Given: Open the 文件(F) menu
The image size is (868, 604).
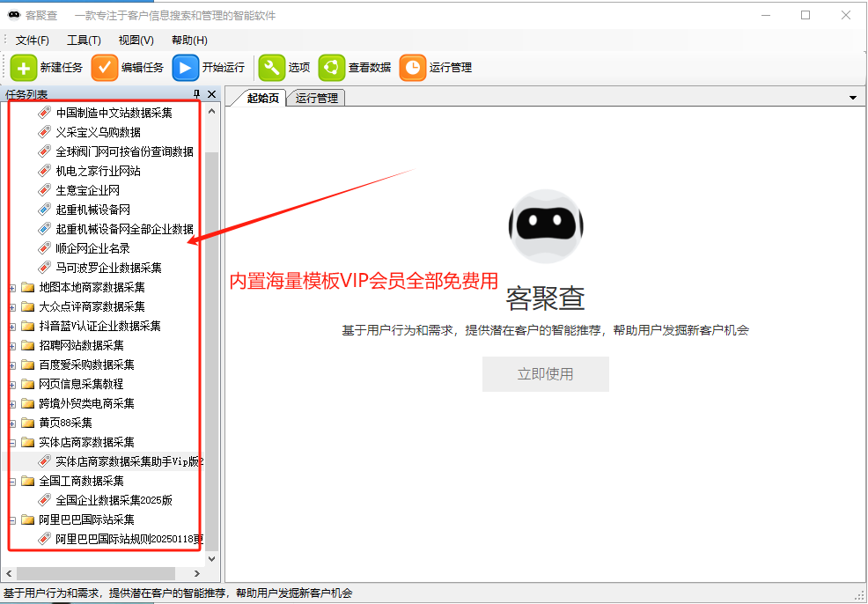Looking at the screenshot, I should (x=32, y=40).
